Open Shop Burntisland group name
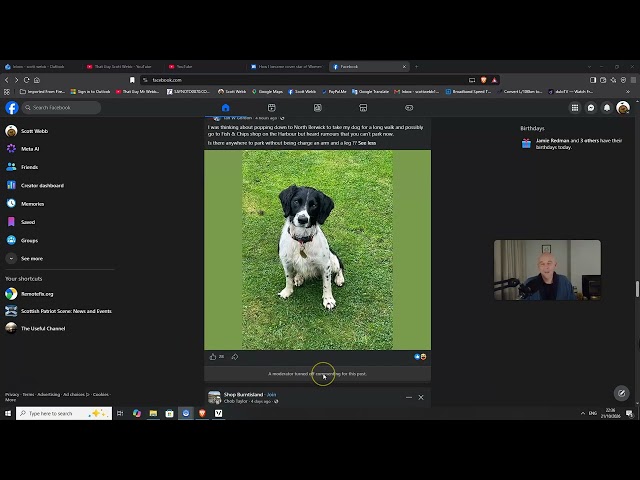The image size is (640, 480). click(243, 394)
